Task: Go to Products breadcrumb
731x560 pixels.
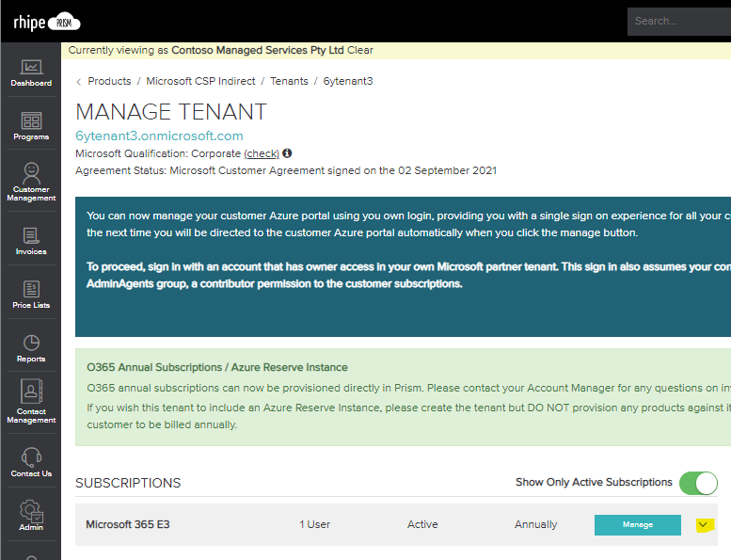Action: pos(109,81)
